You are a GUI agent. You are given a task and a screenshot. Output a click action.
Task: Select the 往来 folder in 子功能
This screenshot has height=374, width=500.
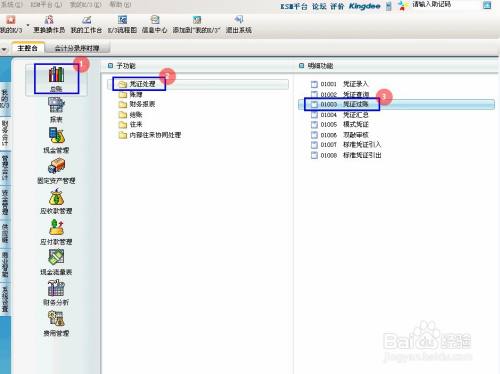(x=131, y=125)
